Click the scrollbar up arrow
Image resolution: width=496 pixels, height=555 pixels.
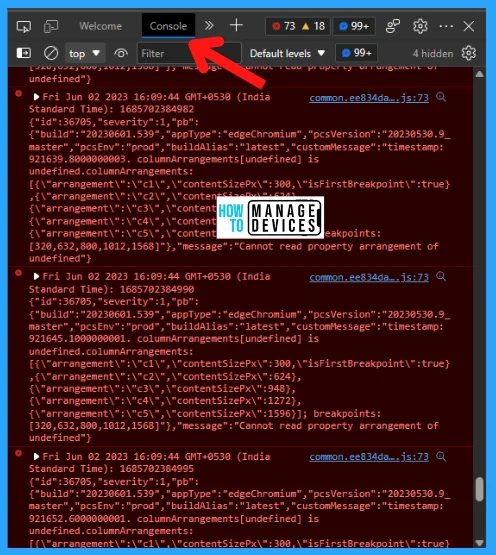tap(479, 74)
